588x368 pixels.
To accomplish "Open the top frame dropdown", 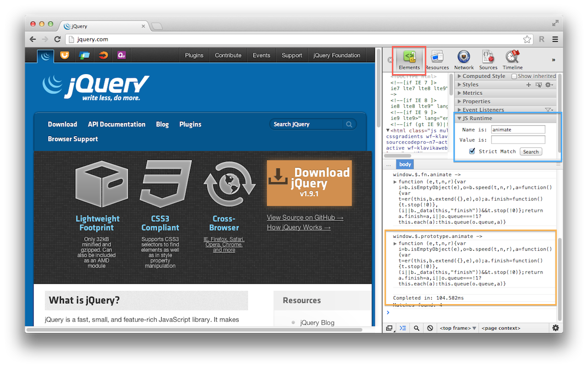I will [458, 328].
